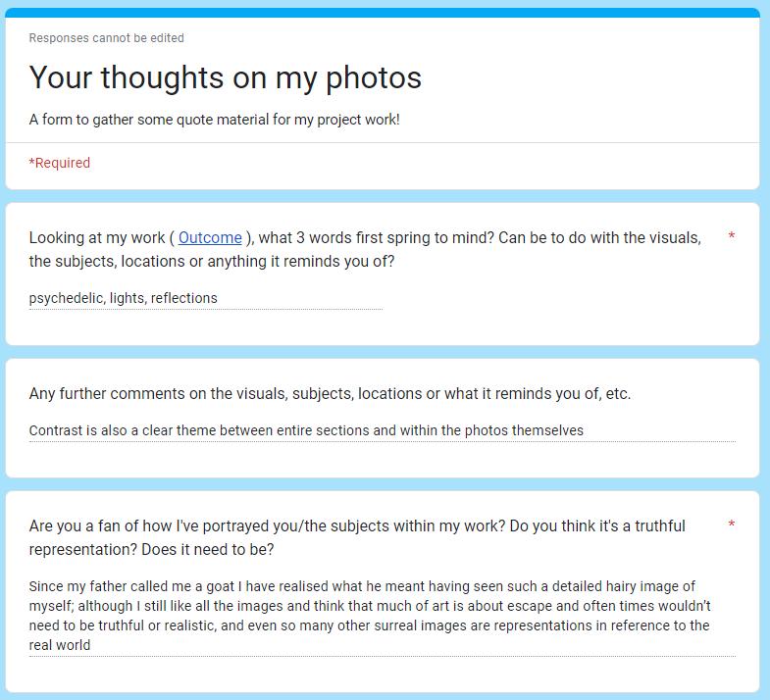
Task: Click the red '*Required' label
Action: point(60,163)
